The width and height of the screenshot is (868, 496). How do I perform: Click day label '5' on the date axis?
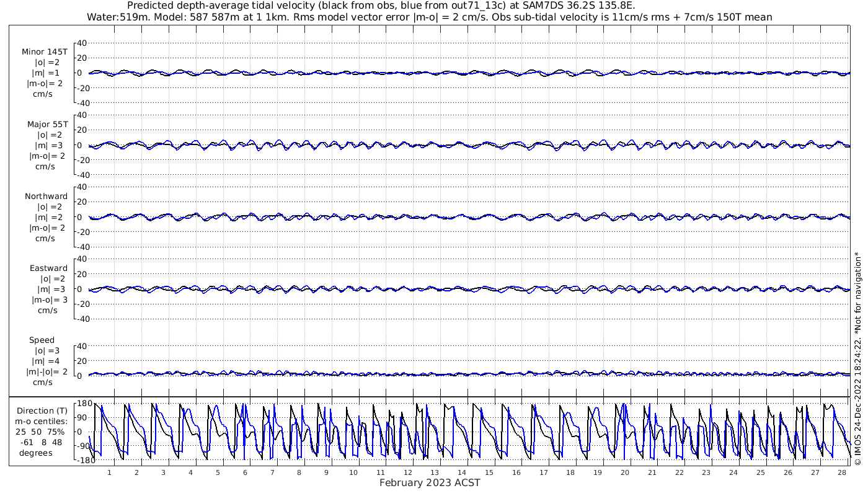tap(218, 472)
